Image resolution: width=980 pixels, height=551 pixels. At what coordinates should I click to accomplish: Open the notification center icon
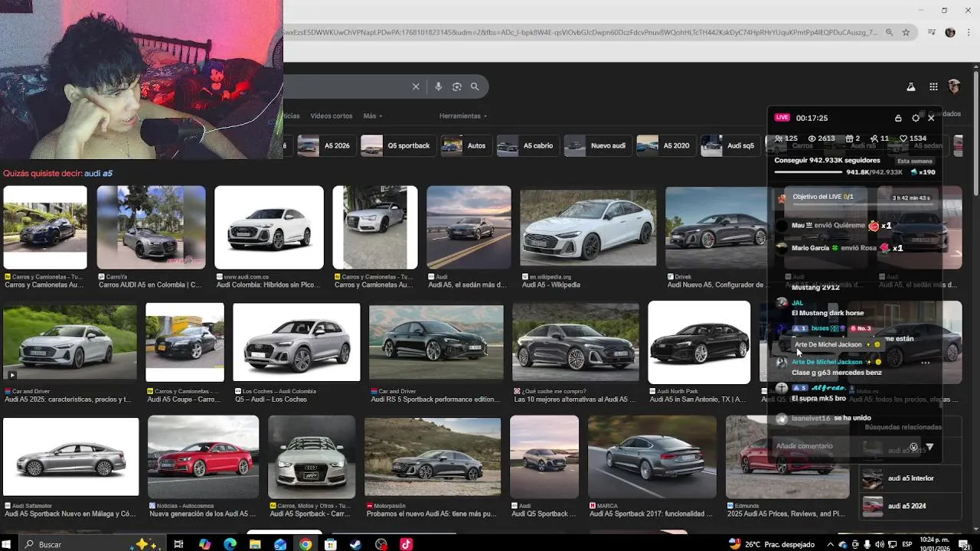(x=965, y=544)
